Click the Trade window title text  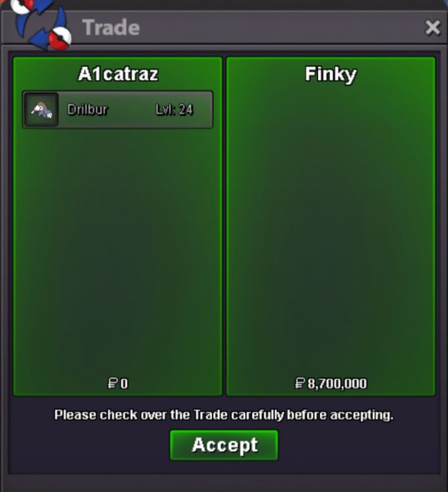pyautogui.click(x=111, y=28)
